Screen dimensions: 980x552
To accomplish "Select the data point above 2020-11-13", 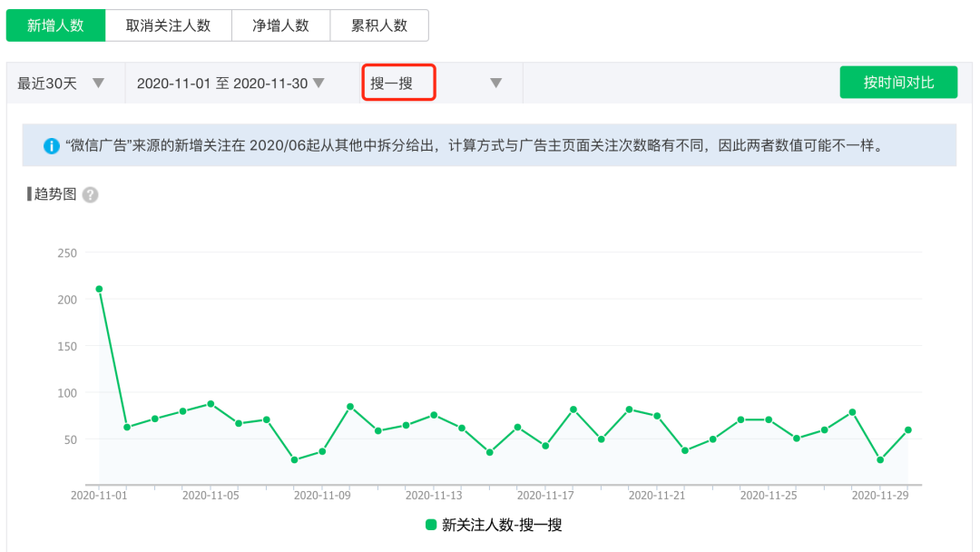I will click(434, 415).
